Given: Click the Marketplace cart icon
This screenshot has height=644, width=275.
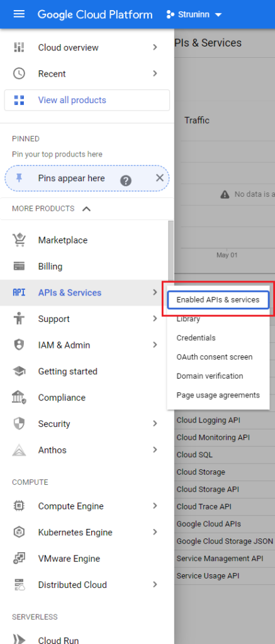Looking at the screenshot, I should coord(19,240).
